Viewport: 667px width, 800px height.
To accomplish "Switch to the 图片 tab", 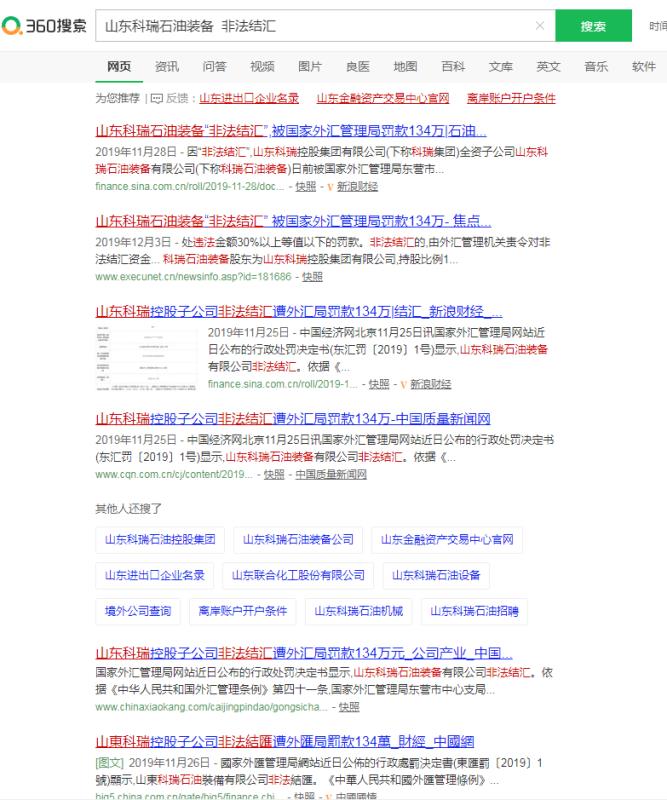I will tap(310, 67).
